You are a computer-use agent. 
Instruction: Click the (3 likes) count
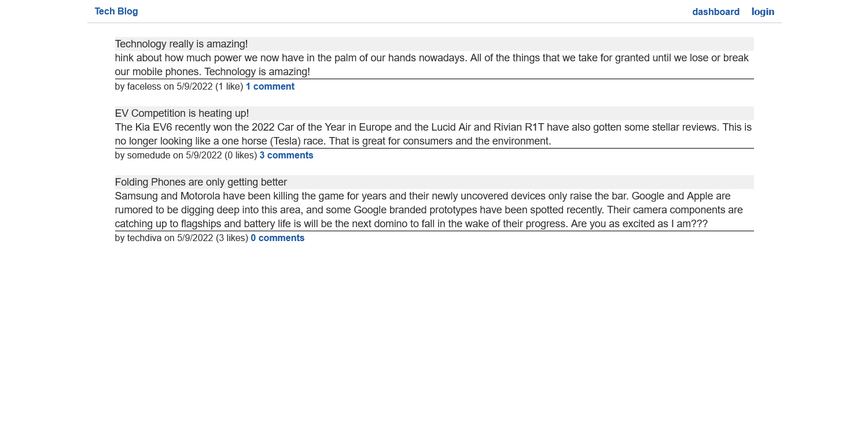pyautogui.click(x=232, y=238)
